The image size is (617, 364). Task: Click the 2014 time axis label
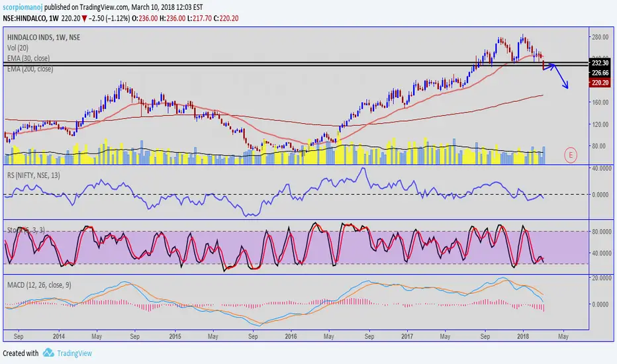[x=59, y=336]
